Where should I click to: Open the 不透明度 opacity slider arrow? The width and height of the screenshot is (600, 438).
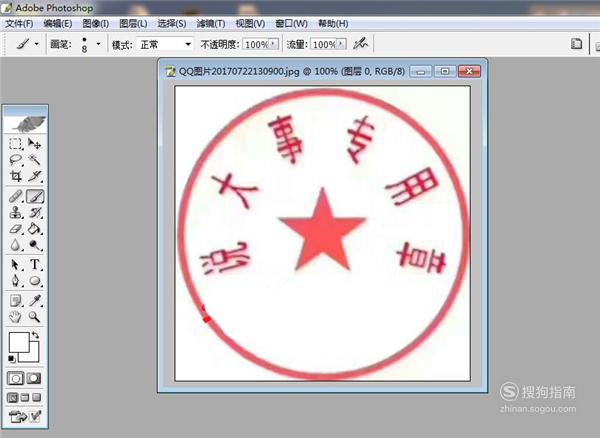pos(274,44)
